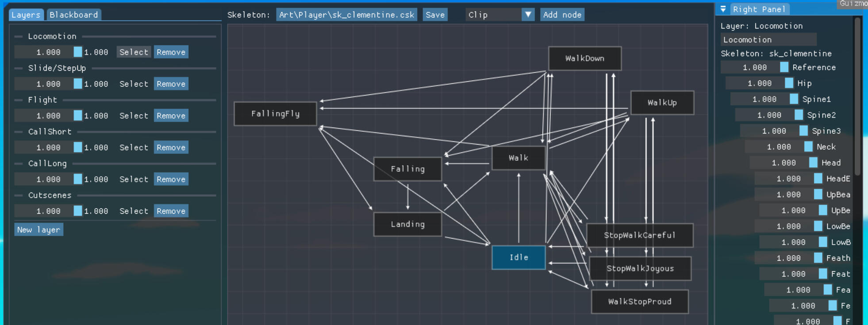Select the highlighted Idle node
This screenshot has width=868, height=325.
tap(518, 257)
